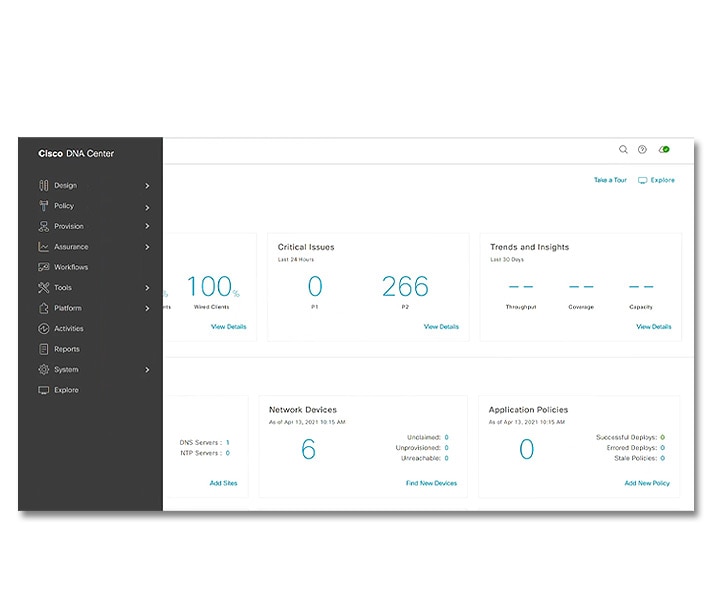Click the P1 critical issues count 0
The width and height of the screenshot is (720, 600).
point(315,286)
